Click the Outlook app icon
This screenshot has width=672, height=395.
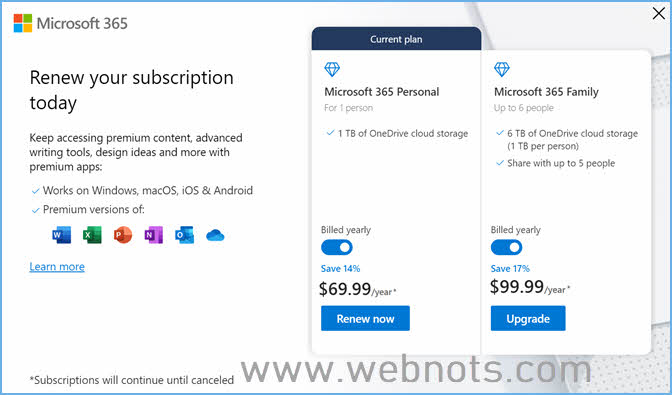pos(184,235)
